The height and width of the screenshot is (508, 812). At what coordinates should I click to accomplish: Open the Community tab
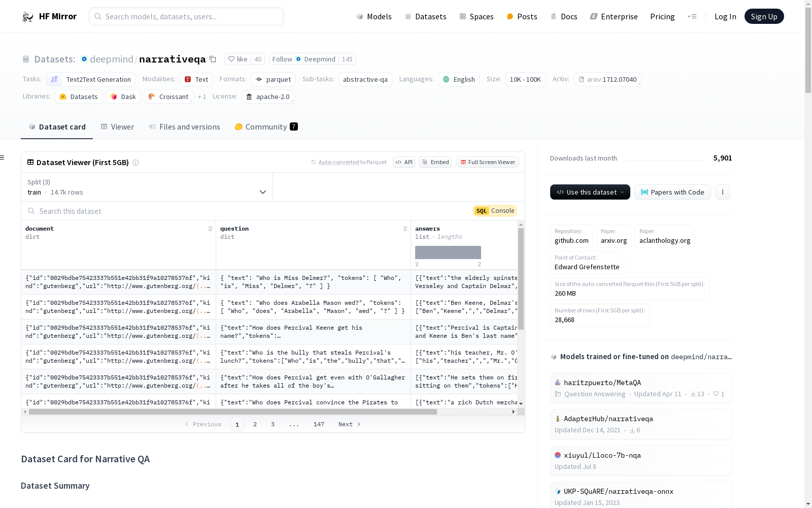click(266, 127)
